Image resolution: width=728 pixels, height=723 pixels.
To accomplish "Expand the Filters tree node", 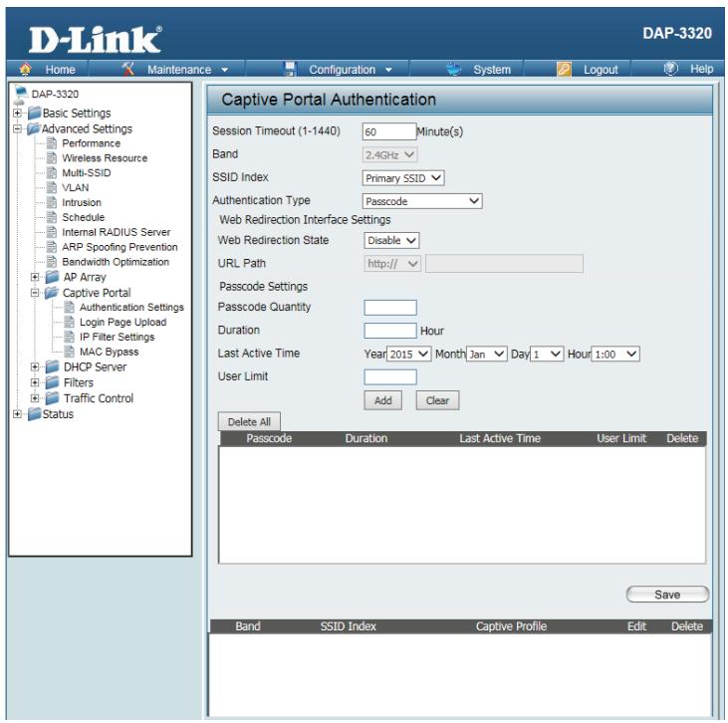I will coord(35,382).
